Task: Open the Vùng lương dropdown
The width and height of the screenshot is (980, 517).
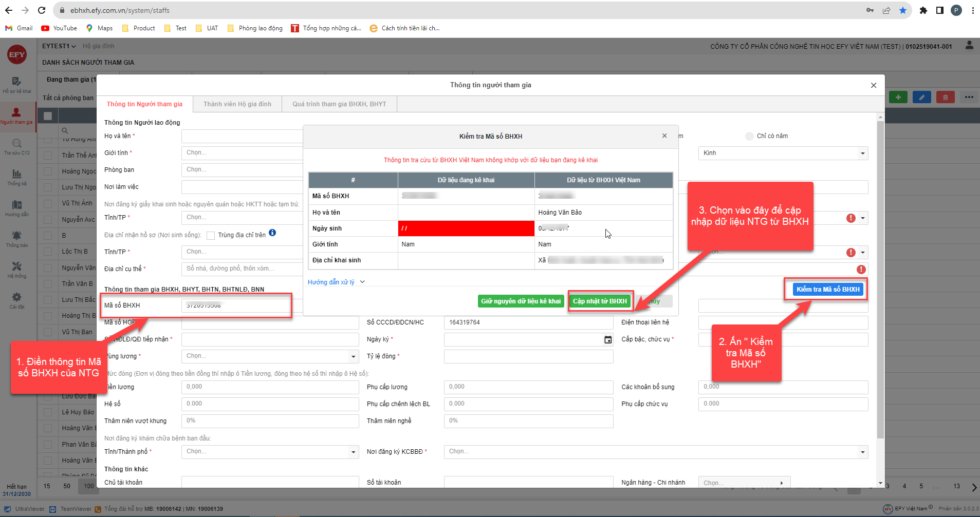Action: tap(270, 356)
